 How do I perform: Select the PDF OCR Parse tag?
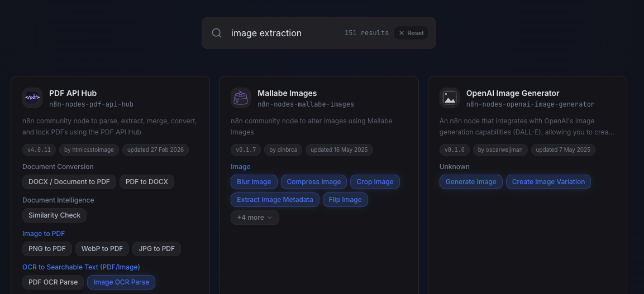click(53, 282)
